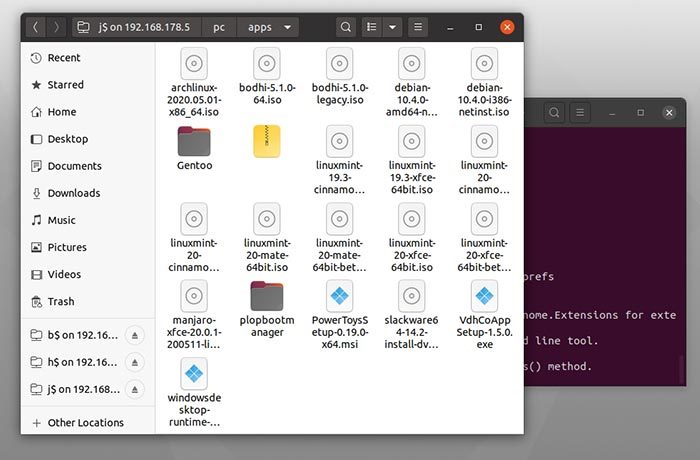Go to j$ on 192.168.178.5 in path bar
700x460 pixels.
click(x=137, y=27)
